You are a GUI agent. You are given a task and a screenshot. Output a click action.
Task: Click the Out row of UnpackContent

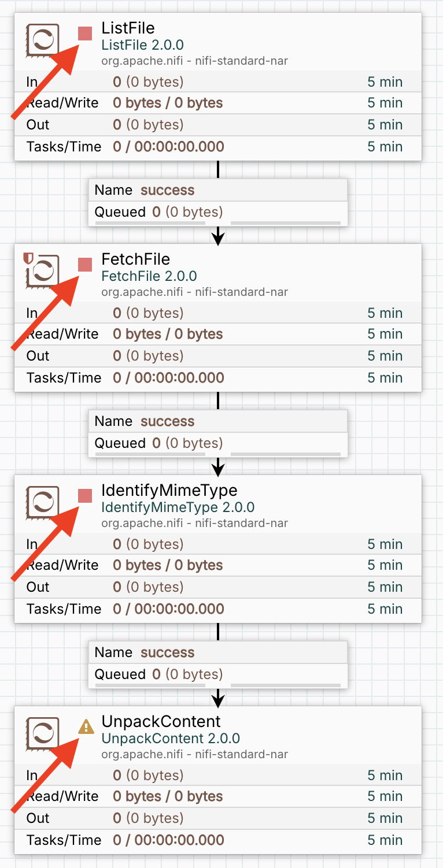click(x=217, y=818)
